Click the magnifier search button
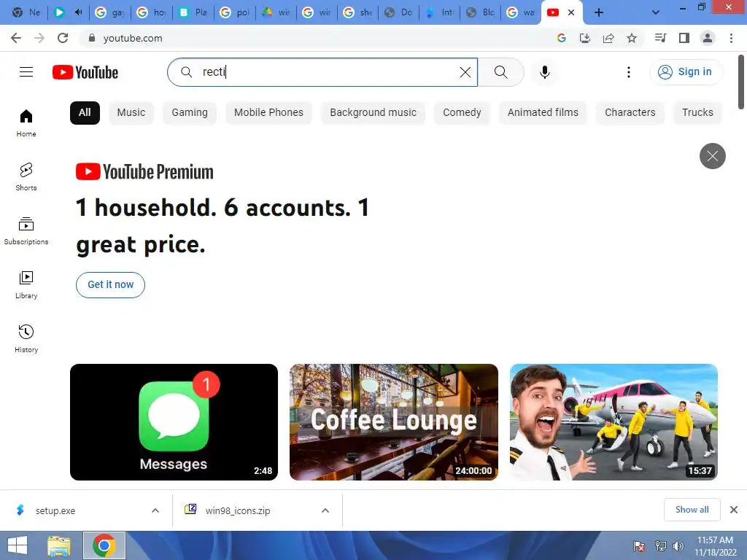The height and width of the screenshot is (560, 747). coord(500,72)
